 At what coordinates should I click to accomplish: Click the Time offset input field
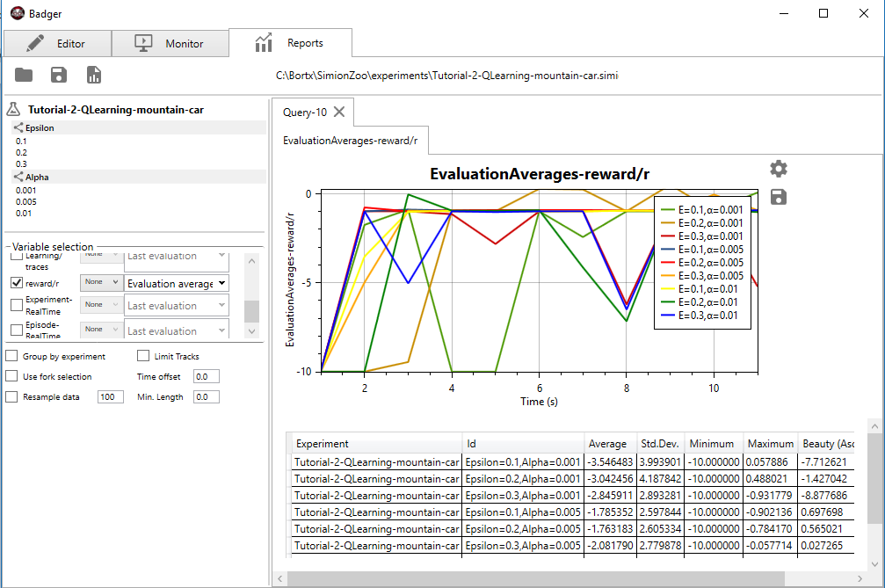click(x=206, y=376)
